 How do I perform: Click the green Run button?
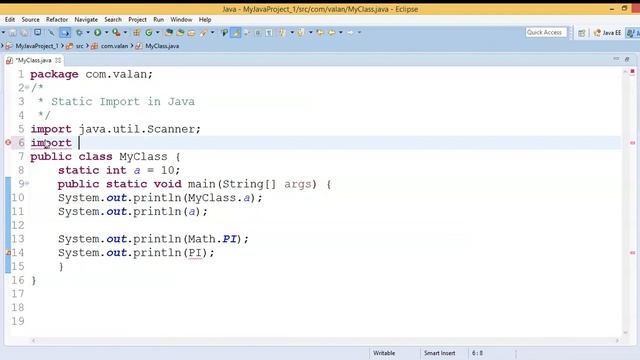pos(98,33)
